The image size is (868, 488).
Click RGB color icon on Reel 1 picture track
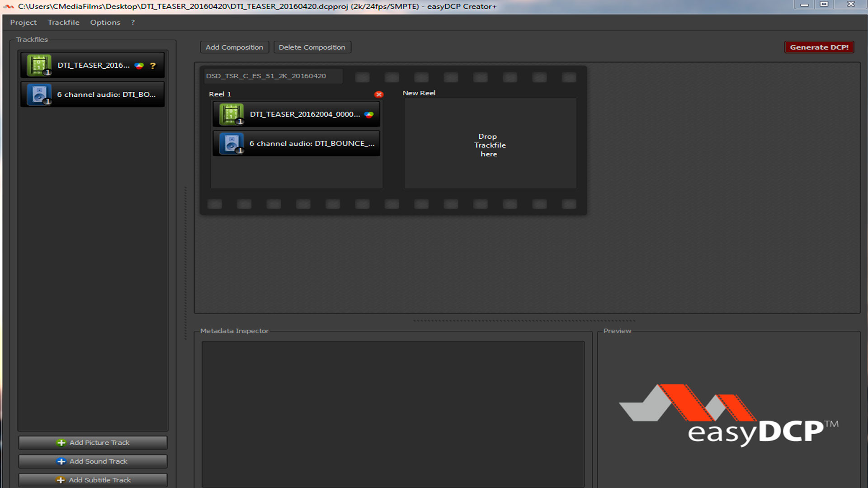[369, 115]
